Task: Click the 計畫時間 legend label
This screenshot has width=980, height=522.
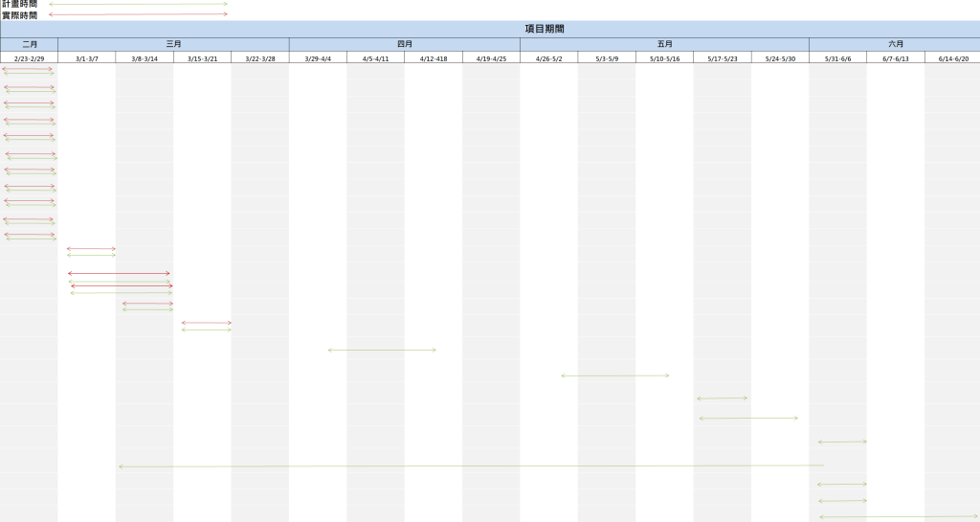Action: click(x=19, y=4)
